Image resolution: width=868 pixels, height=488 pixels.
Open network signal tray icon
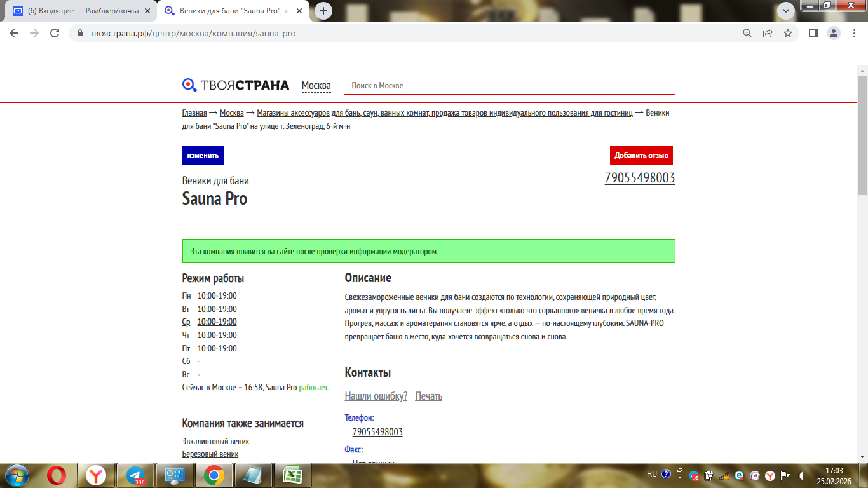coord(724,475)
